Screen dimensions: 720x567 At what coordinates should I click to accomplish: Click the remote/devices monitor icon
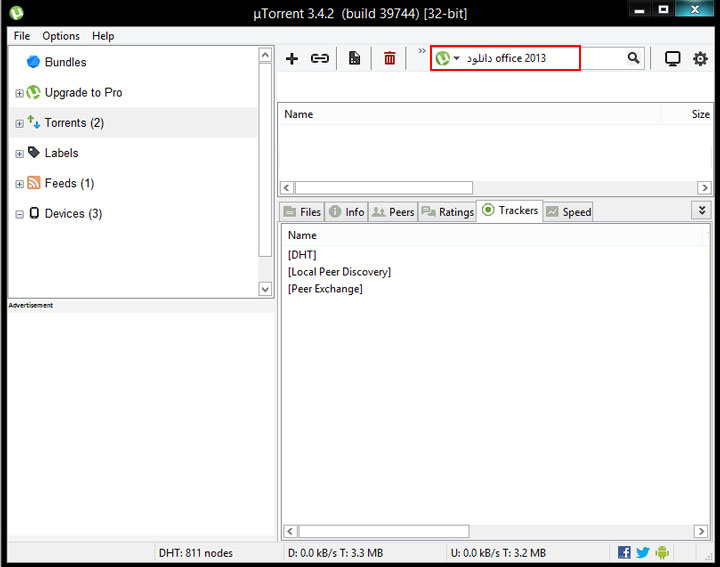672,59
